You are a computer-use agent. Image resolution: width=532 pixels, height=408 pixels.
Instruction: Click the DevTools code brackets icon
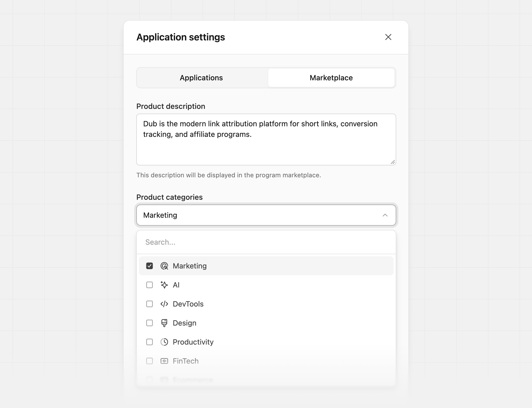tap(164, 304)
